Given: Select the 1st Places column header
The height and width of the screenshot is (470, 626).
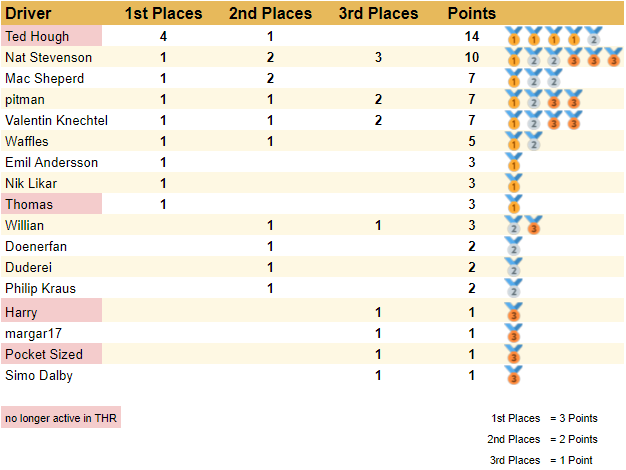Looking at the screenshot, I should [163, 14].
